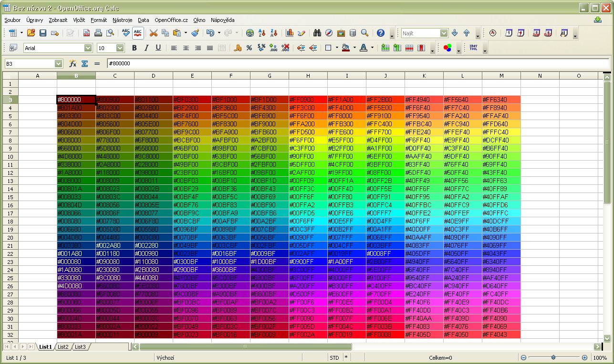This screenshot has width=614, height=364.
Task: Center cell text horizontally
Action: pyautogui.click(x=186, y=48)
